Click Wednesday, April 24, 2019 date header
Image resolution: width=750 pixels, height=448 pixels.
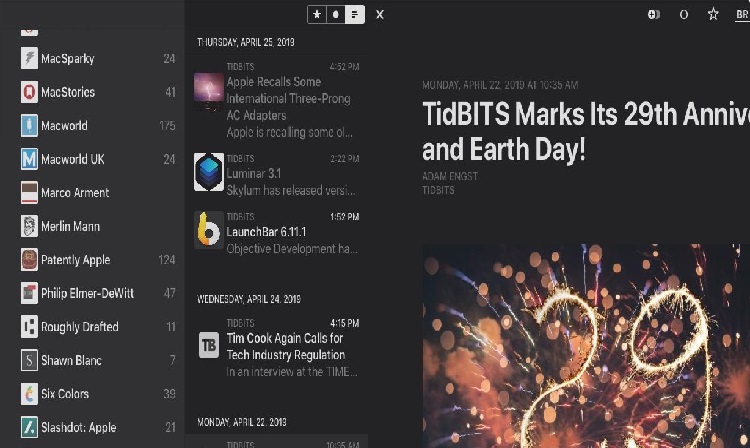point(249,299)
